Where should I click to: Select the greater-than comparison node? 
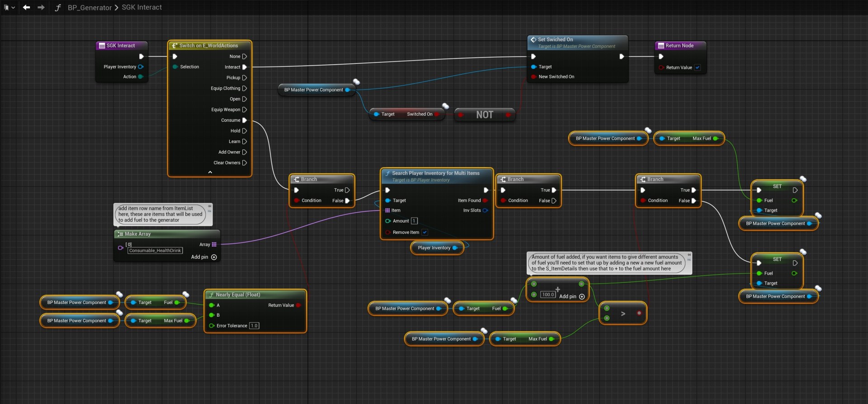[x=623, y=314]
